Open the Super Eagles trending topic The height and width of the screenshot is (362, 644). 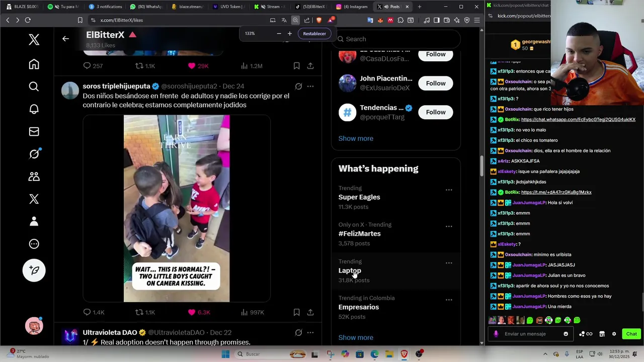(x=359, y=197)
